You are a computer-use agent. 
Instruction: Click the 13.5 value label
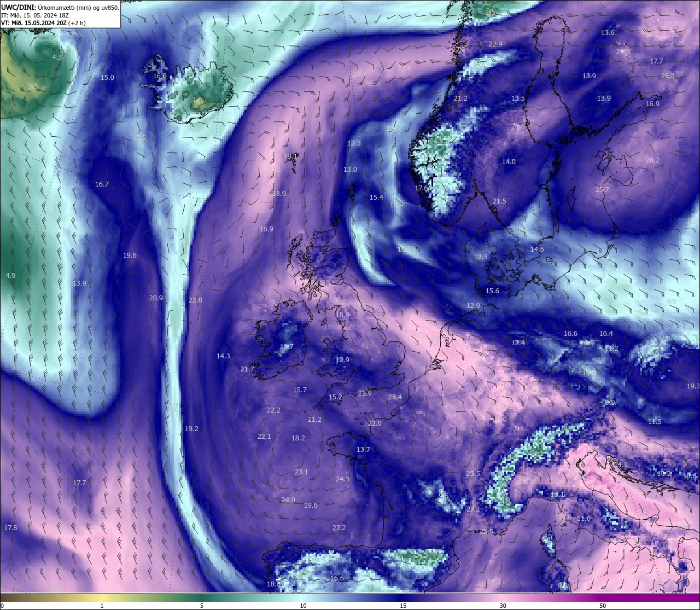click(518, 98)
